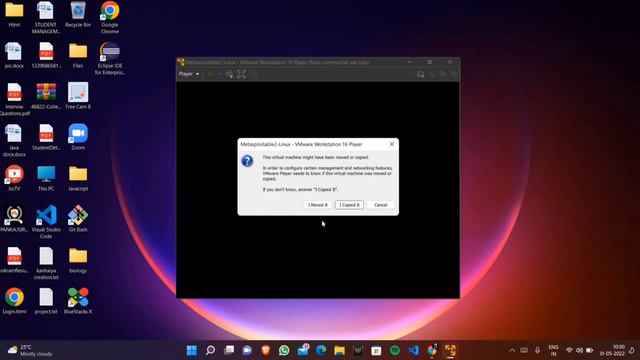The image size is (640, 360).
Task: Open taskbar Search
Action: click(x=210, y=350)
